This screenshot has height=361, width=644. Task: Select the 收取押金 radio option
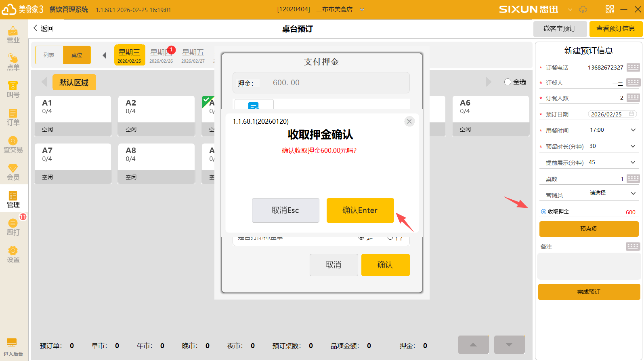(544, 212)
